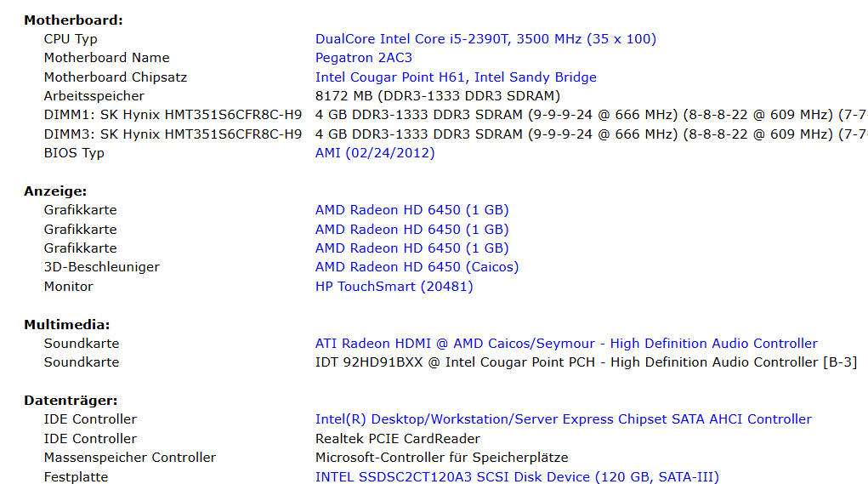Select the Realtek PCIE CardReader value

tap(398, 439)
